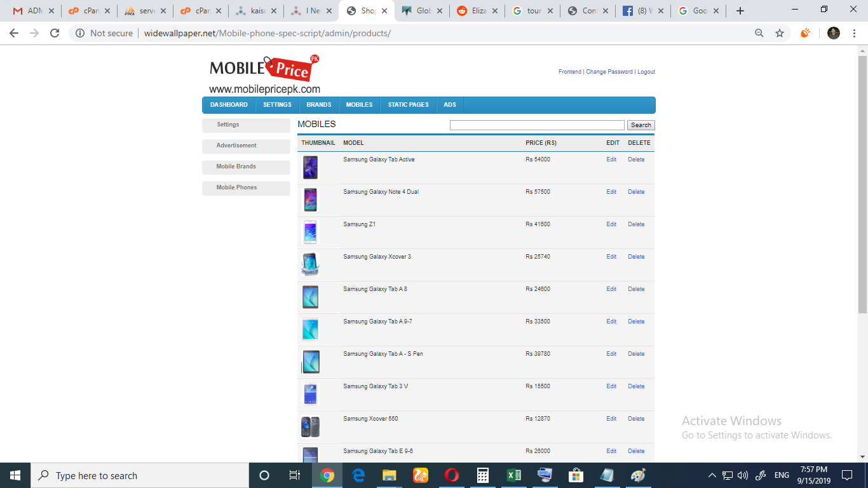The width and height of the screenshot is (868, 488).
Task: Click the MobilePrice PK logo
Action: click(264, 75)
